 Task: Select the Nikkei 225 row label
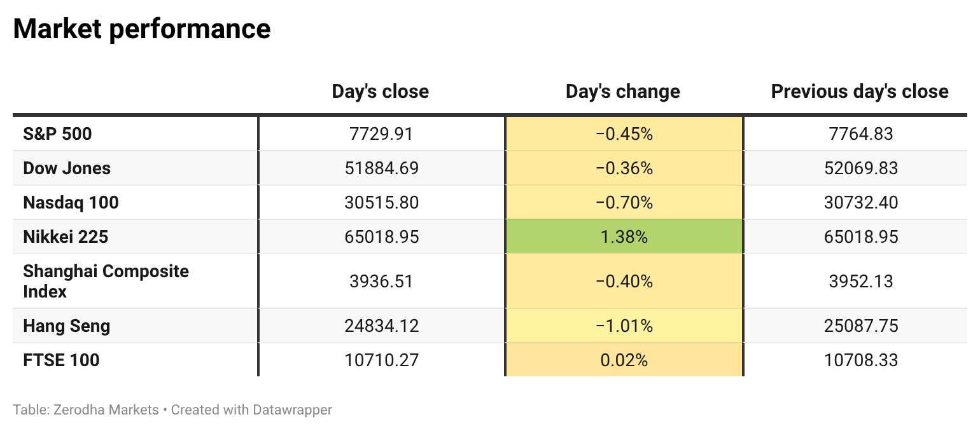(66, 237)
